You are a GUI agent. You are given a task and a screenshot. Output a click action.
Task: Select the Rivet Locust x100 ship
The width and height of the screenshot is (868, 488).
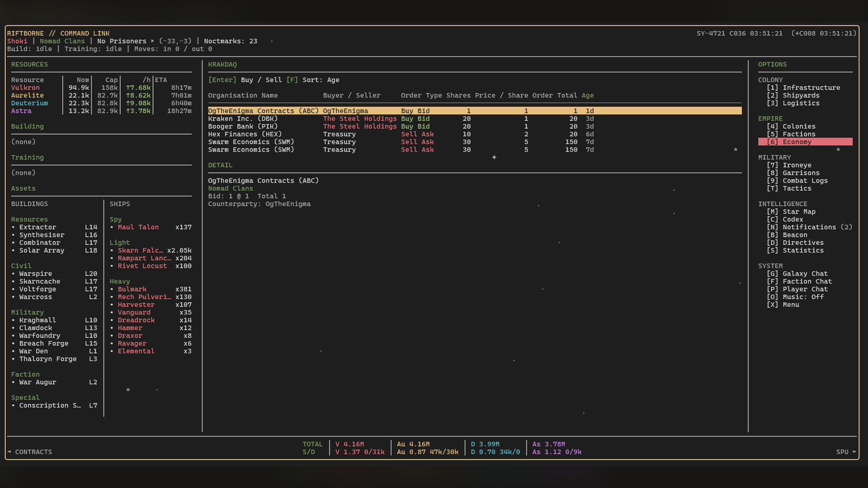click(151, 266)
